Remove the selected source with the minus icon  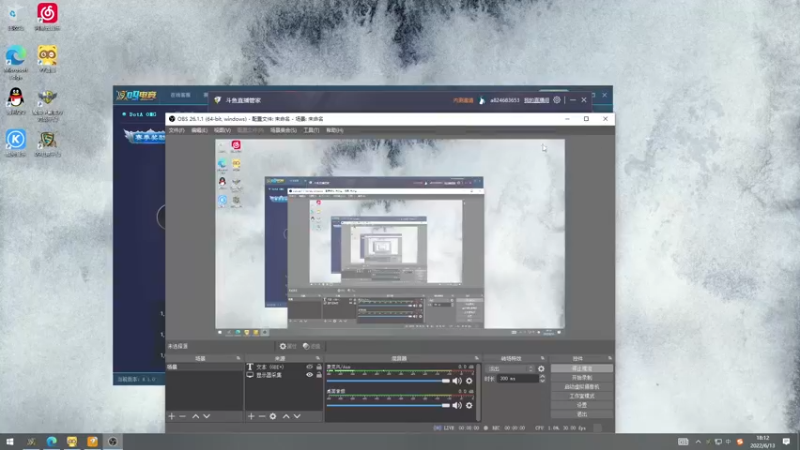point(262,416)
